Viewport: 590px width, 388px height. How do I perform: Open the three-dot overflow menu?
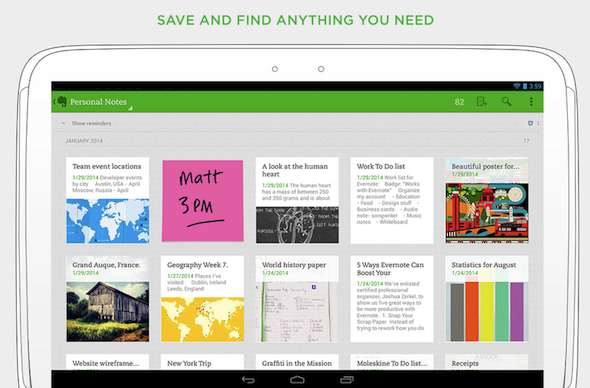point(531,102)
